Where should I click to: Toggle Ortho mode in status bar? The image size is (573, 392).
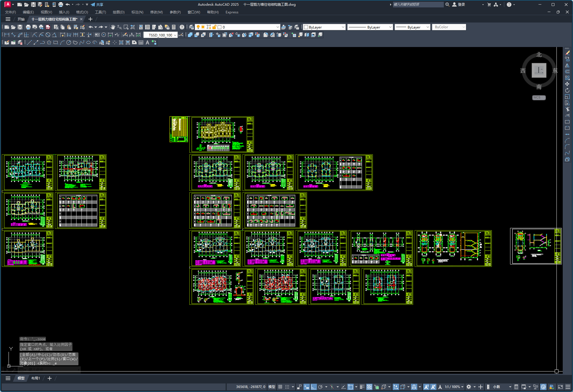click(x=313, y=387)
